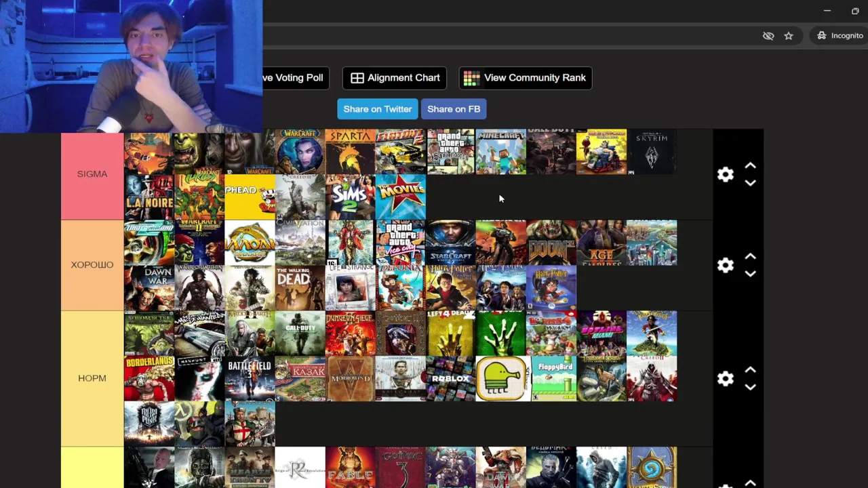This screenshot has width=868, height=488.
Task: Select the Fable thumbnail
Action: pyautogui.click(x=350, y=467)
